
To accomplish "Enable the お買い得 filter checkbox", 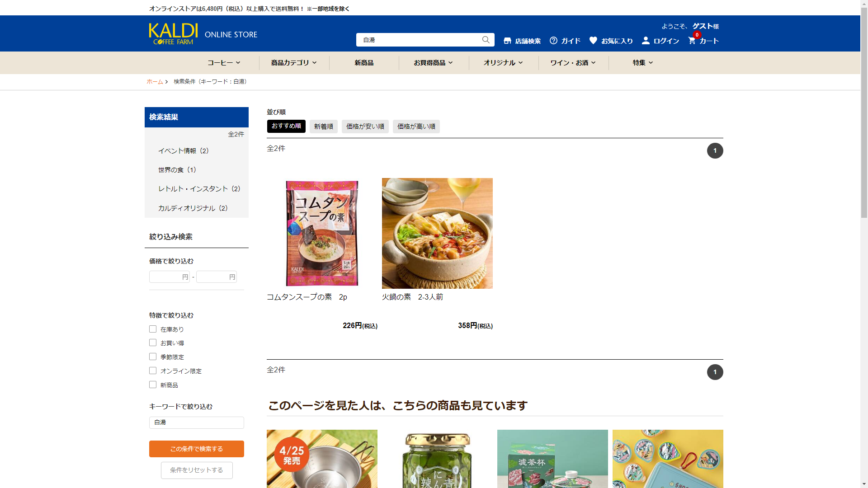I will [153, 343].
